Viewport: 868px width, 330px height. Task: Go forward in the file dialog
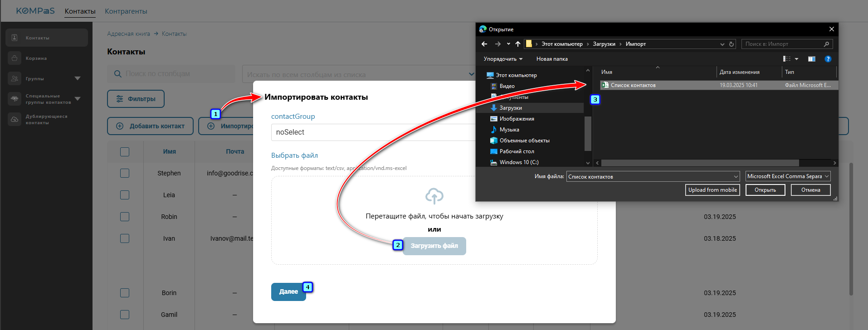click(498, 44)
